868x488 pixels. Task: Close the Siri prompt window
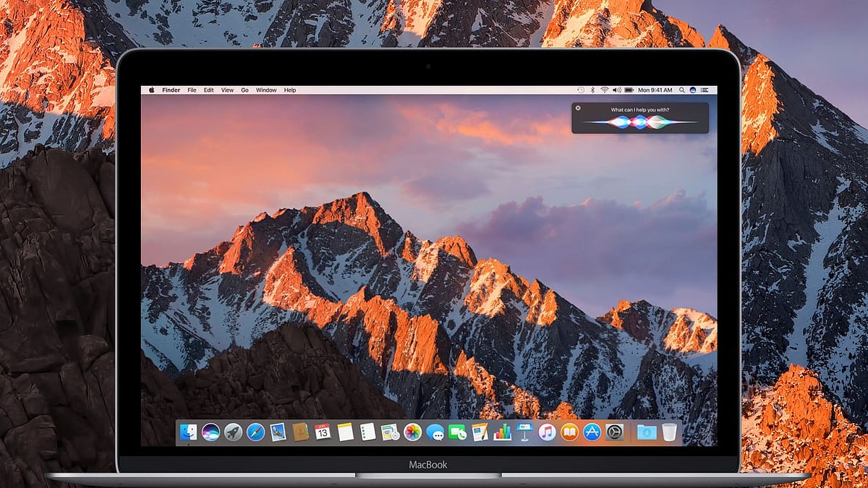[x=578, y=108]
